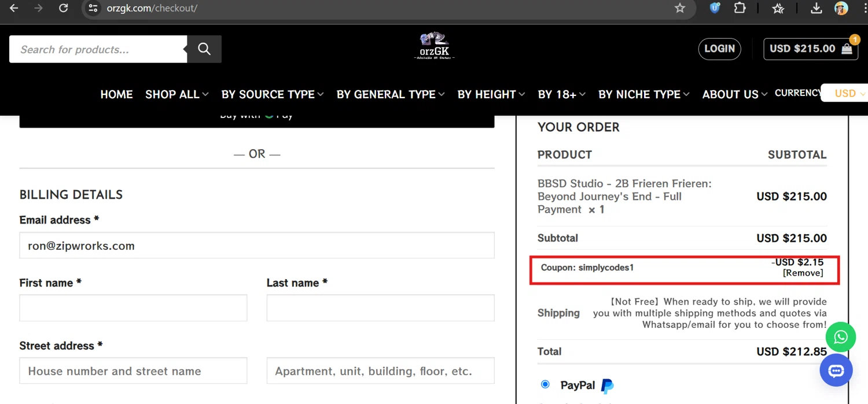The height and width of the screenshot is (404, 868).
Task: Click the Coupon: simplycodes1 label
Action: tap(587, 268)
